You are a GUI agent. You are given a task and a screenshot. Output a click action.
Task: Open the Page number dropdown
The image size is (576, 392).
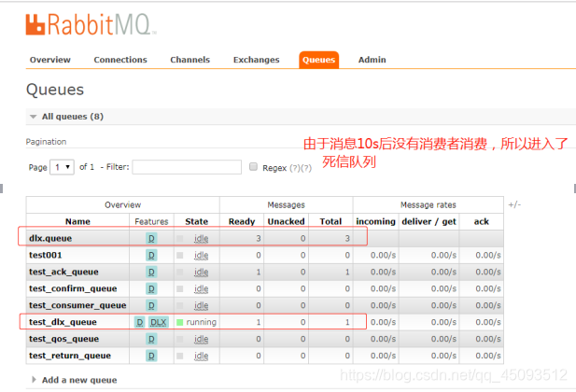63,167
